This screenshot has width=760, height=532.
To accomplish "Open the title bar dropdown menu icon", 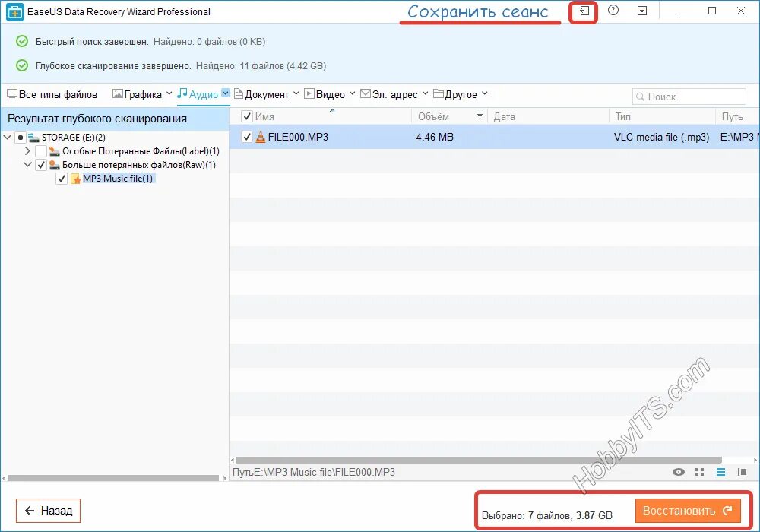I will (642, 10).
